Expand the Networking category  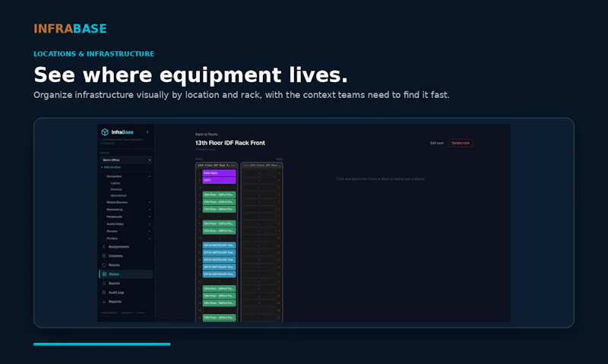[x=149, y=210]
